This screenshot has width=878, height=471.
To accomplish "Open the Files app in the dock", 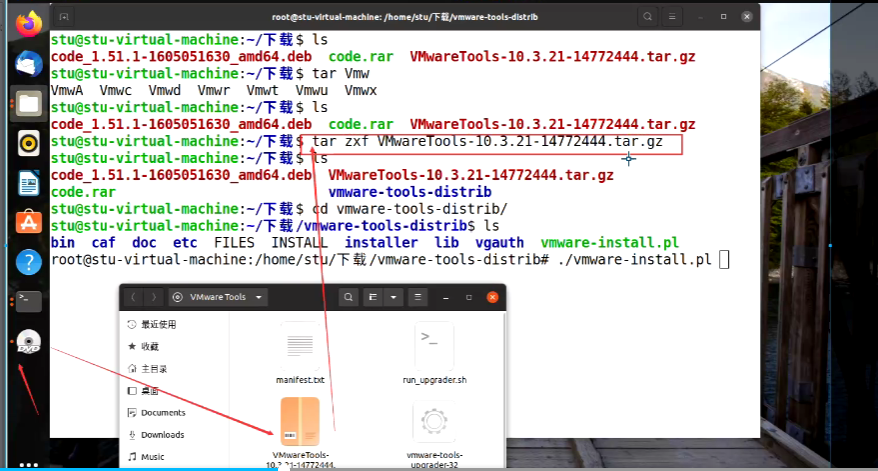I will tap(29, 104).
